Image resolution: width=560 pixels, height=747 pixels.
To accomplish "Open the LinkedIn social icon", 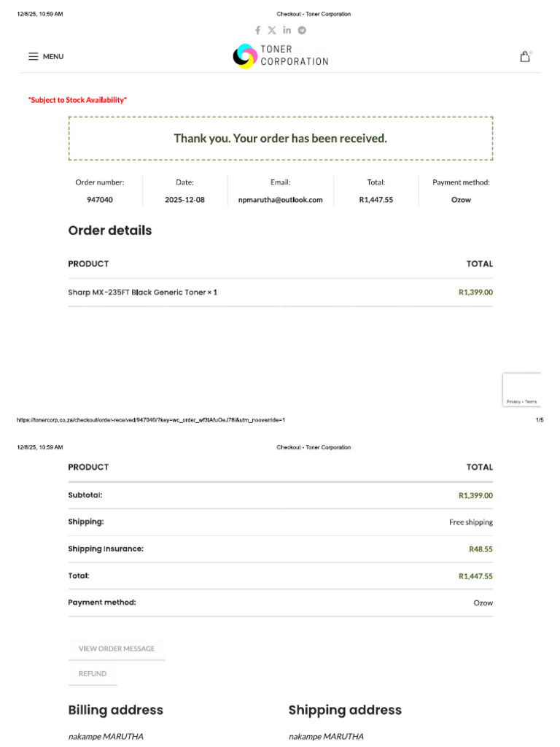I will [x=287, y=30].
